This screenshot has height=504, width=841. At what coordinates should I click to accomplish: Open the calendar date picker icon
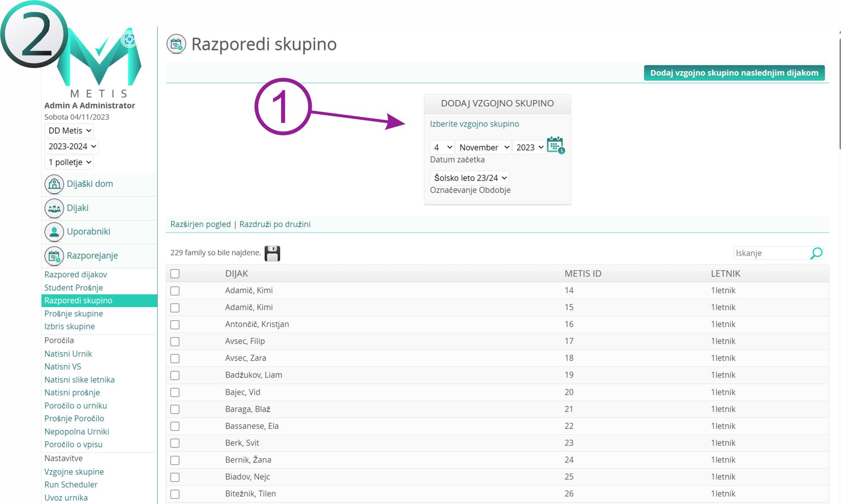555,145
